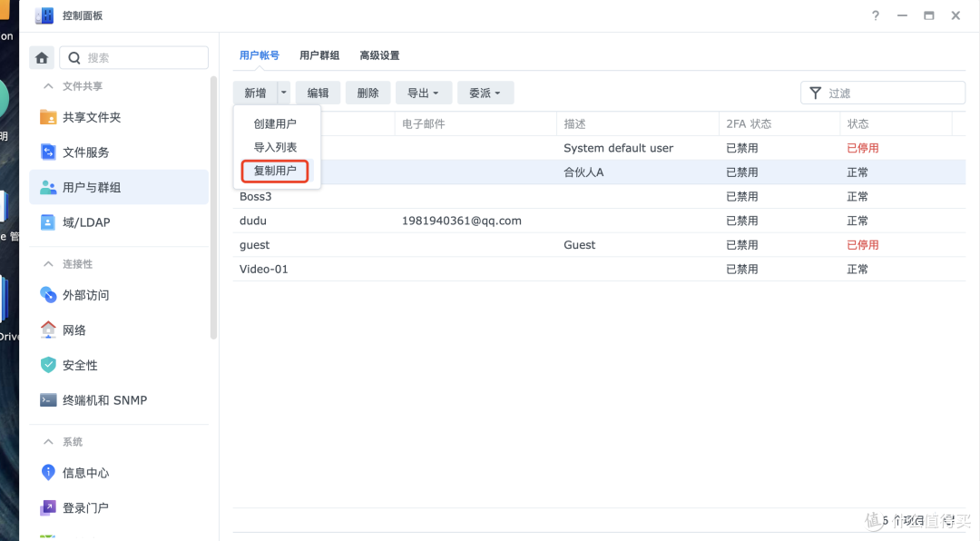Select User & Group (用户与群组)
Viewport: 980px width, 541px height.
click(119, 187)
